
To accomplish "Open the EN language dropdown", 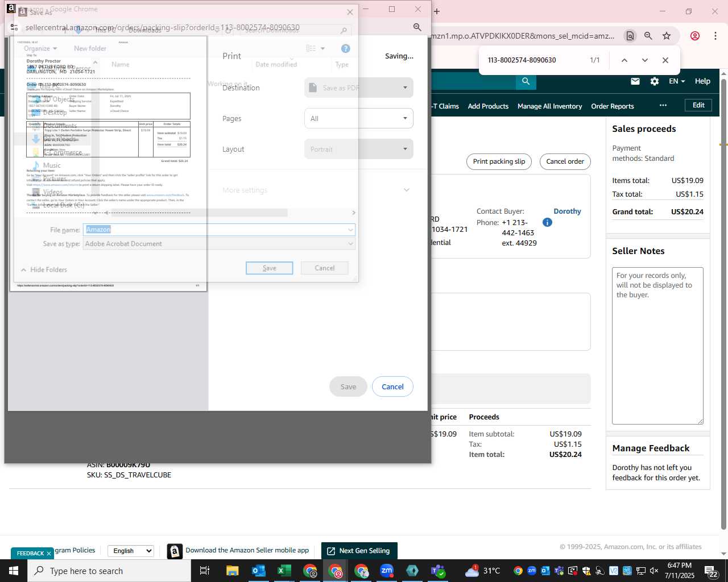I will click(677, 81).
